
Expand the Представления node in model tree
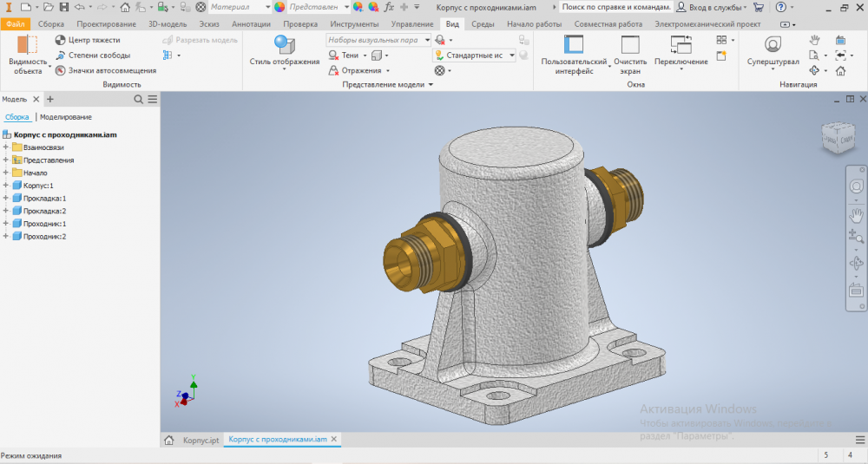tap(6, 160)
